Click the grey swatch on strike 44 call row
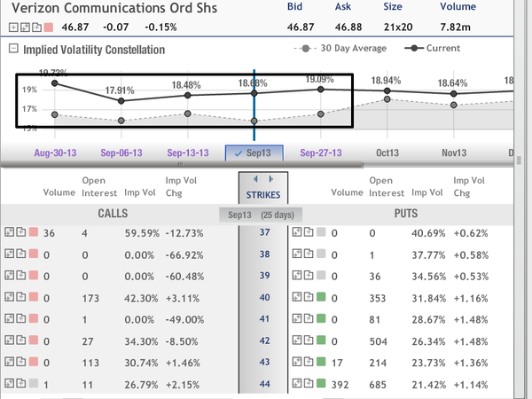Image resolution: width=532 pixels, height=399 pixels. coord(34,384)
